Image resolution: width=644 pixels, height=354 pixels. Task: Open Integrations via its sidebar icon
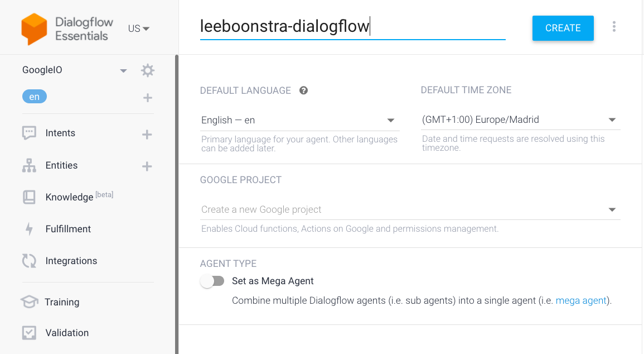[x=29, y=261]
